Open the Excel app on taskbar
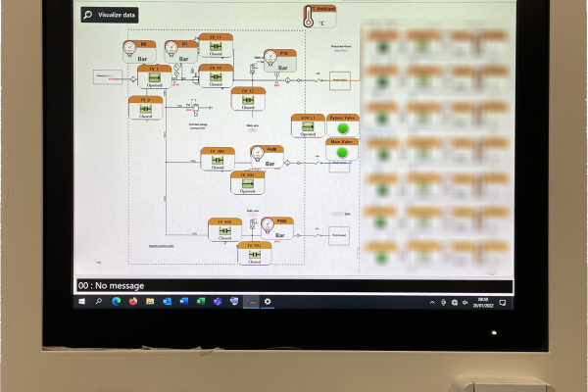 tap(201, 301)
